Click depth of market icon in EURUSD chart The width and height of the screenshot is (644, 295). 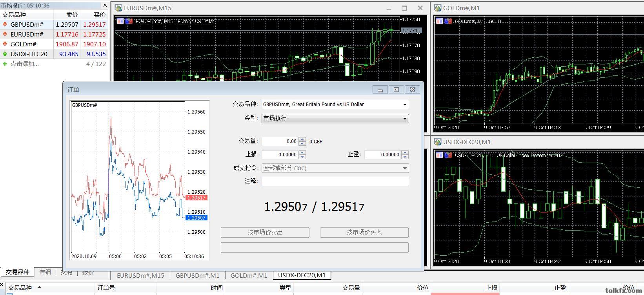129,21
